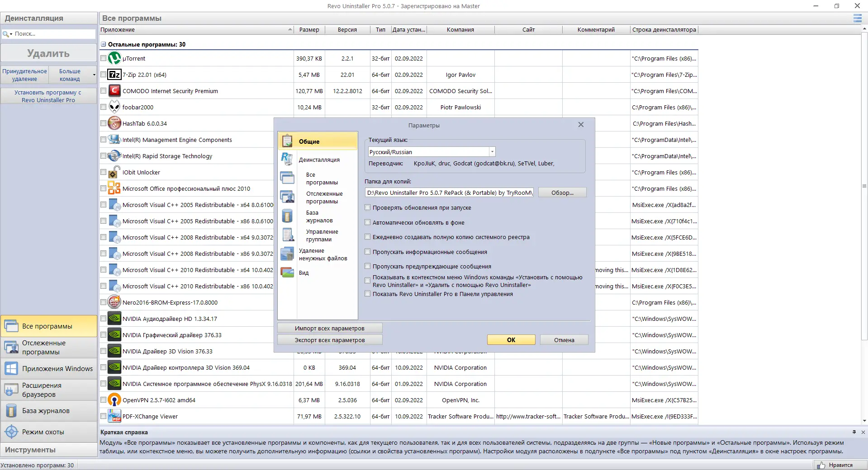This screenshot has width=868, height=470.
Task: Click the NVIDIA Аудиодрайвер HD icon
Action: pos(114,319)
